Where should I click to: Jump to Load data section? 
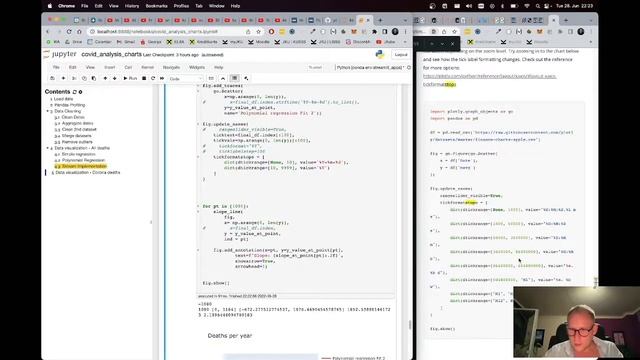pos(63,99)
